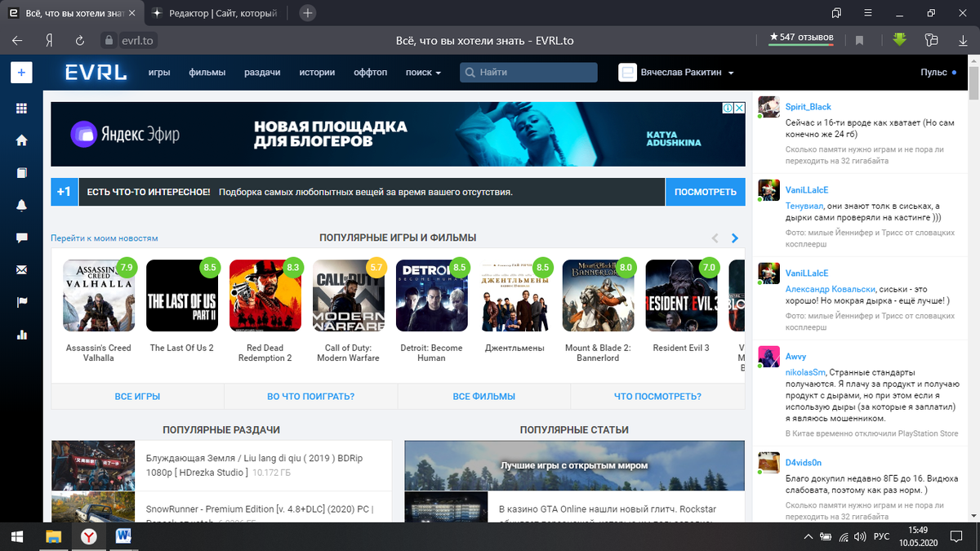Bookmark this page with bookmark icon
The height and width of the screenshot is (551, 980).
coord(859,40)
